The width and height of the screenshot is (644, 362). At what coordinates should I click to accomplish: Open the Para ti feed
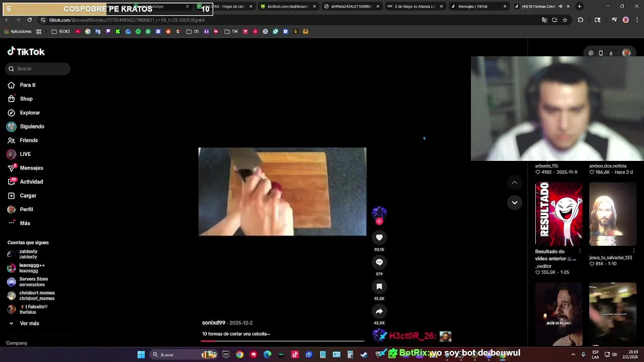(22, 85)
